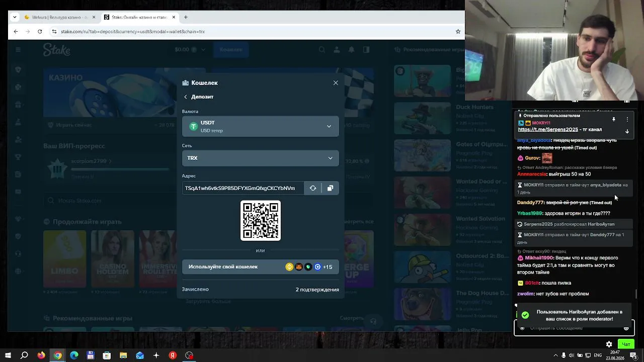
Task: Open Microsoft Edge from the taskbar
Action: [x=74, y=355]
